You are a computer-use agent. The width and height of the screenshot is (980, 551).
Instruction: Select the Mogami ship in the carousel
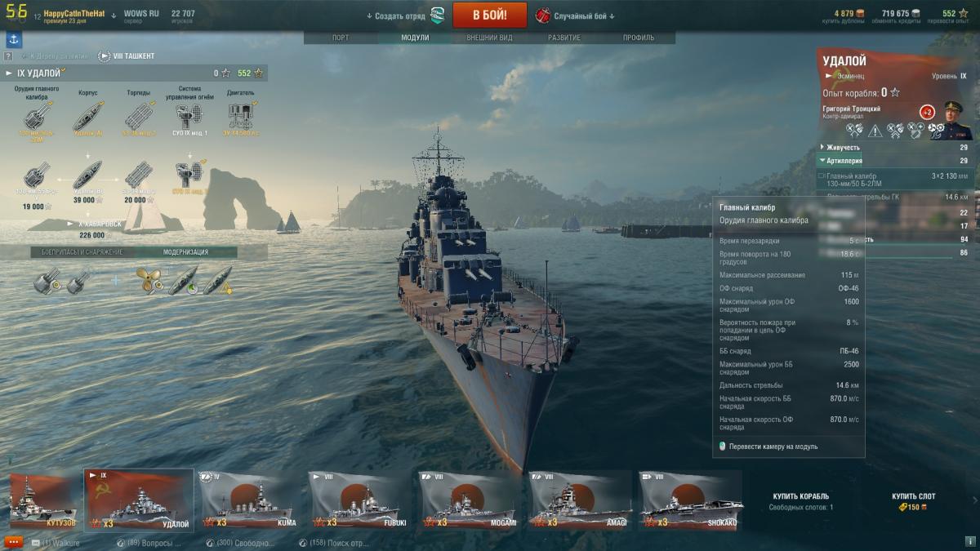coord(469,500)
